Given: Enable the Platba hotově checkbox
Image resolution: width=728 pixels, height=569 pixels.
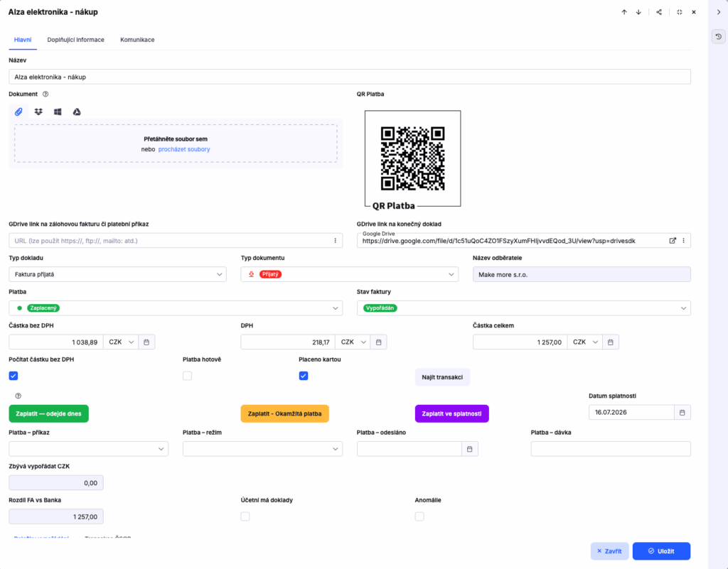Looking at the screenshot, I should click(x=187, y=376).
